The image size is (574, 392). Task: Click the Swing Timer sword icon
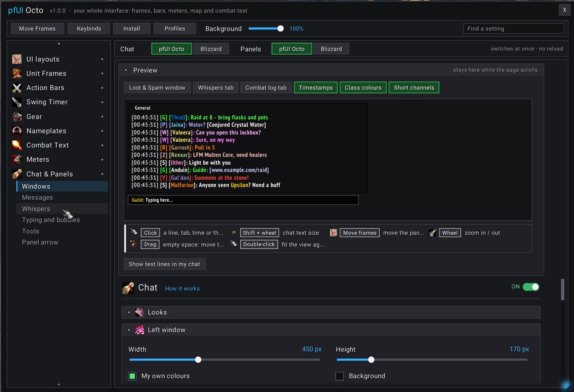17,102
